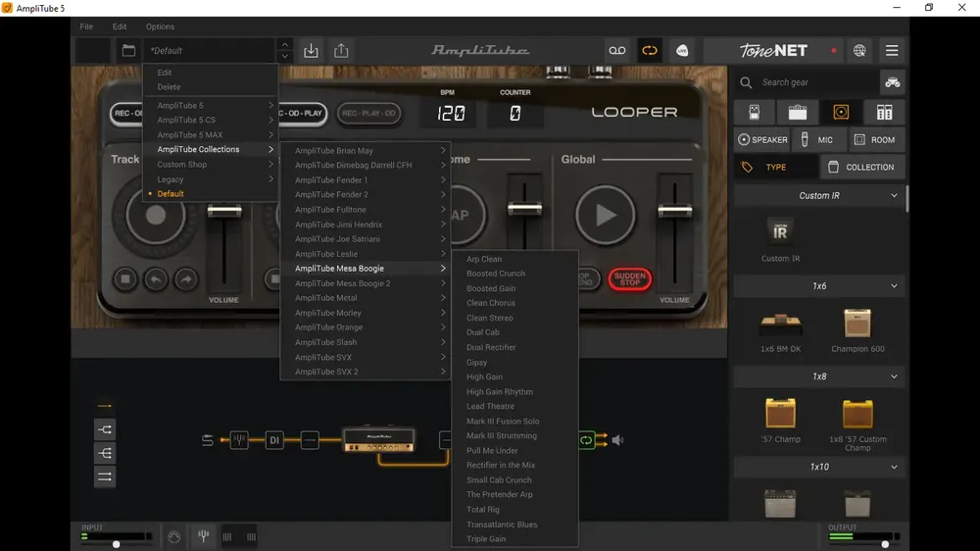Open the tape recorder icon
This screenshot has height=551, width=980.
pos(616,51)
